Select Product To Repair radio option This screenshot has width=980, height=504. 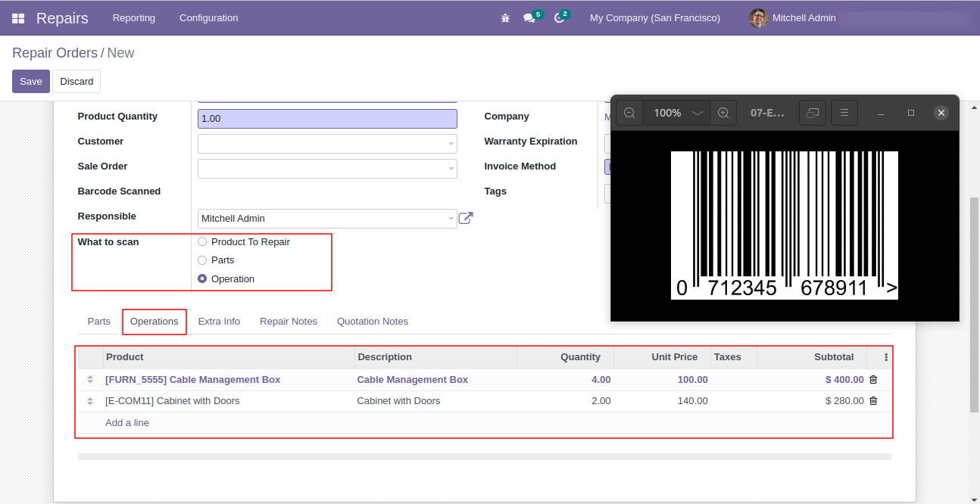(202, 242)
